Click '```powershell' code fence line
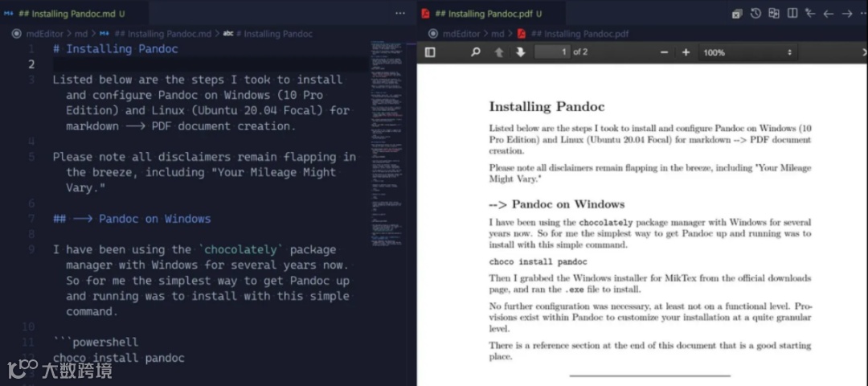The image size is (868, 386). 95,343
